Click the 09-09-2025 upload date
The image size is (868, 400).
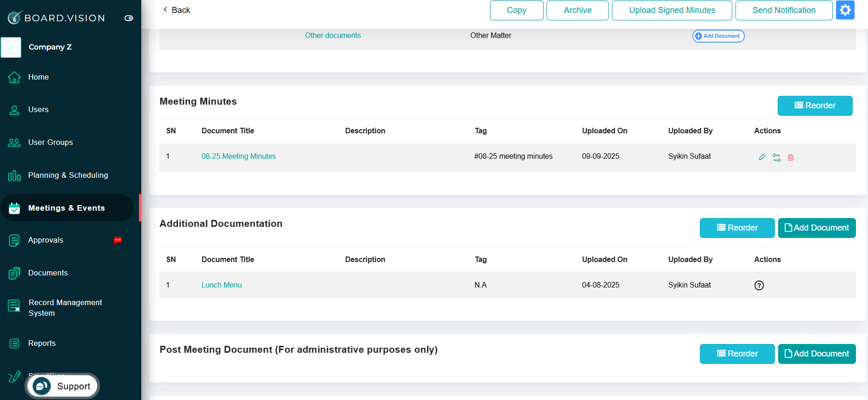pos(601,156)
